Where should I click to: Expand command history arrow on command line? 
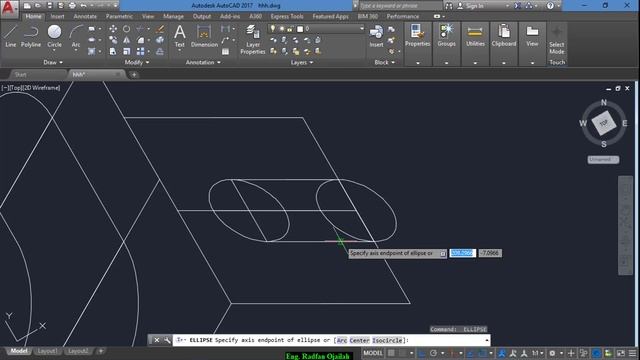(x=487, y=340)
